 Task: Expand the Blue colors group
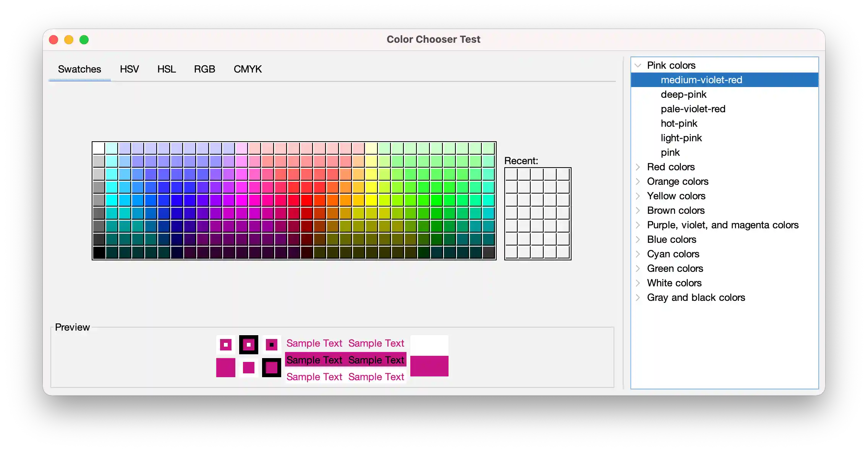(x=638, y=239)
